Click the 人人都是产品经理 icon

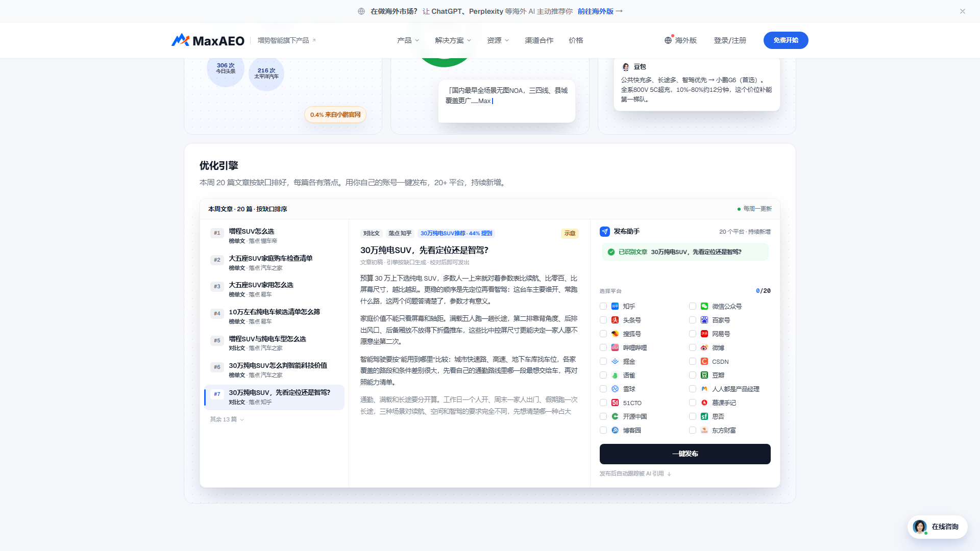click(x=704, y=389)
